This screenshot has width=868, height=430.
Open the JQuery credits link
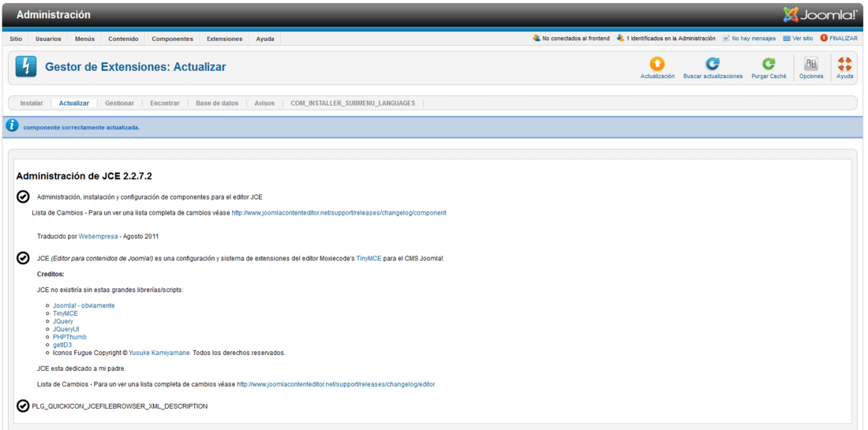coord(62,321)
